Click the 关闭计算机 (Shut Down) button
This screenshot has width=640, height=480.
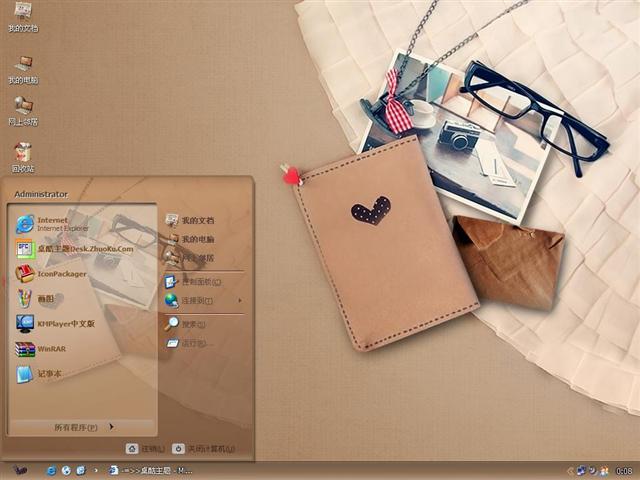pyautogui.click(x=204, y=449)
